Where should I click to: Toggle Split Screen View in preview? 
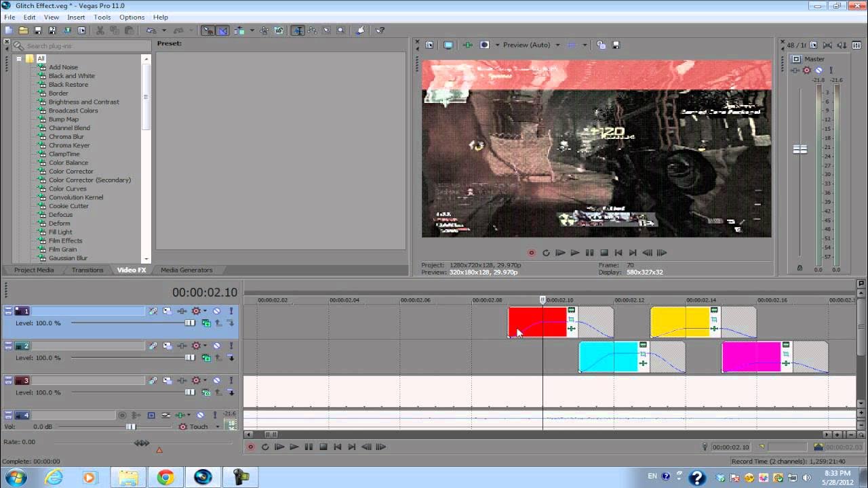point(485,45)
